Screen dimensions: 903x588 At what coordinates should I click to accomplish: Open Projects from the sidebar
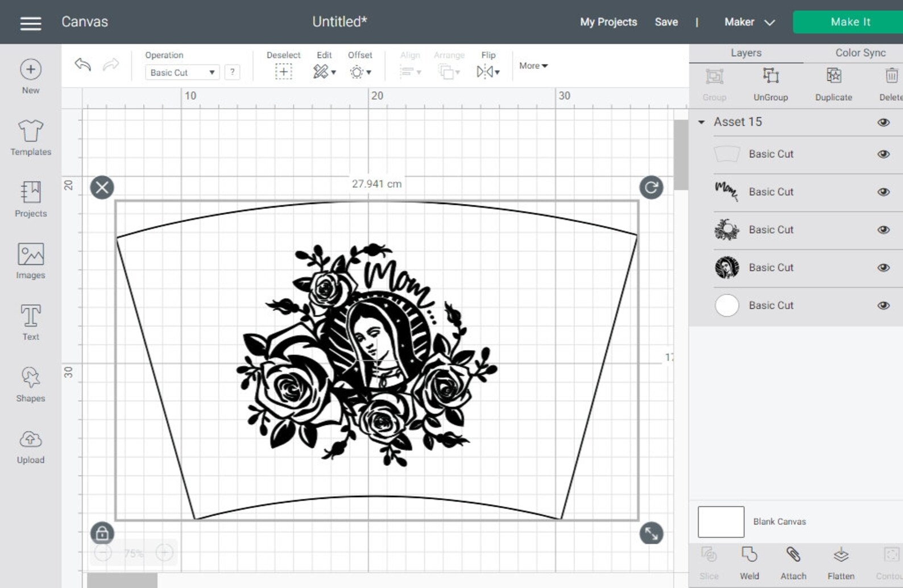31,199
